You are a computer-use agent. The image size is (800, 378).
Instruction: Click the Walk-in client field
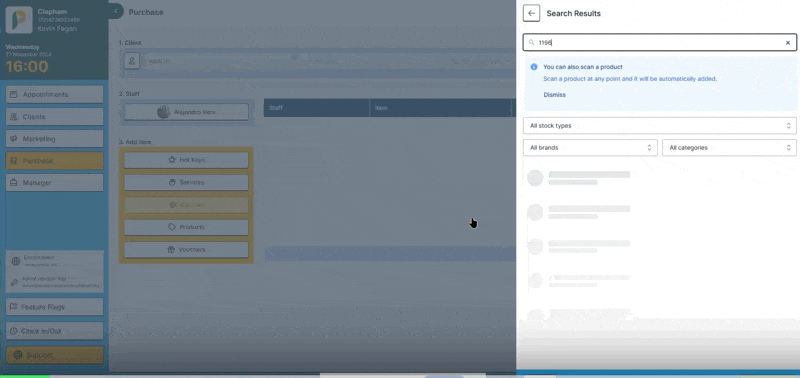click(x=319, y=61)
